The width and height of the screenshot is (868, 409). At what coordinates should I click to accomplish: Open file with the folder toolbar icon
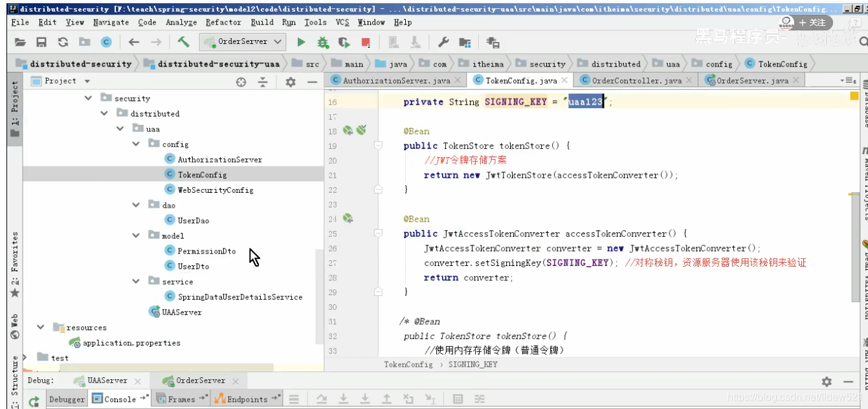point(20,42)
